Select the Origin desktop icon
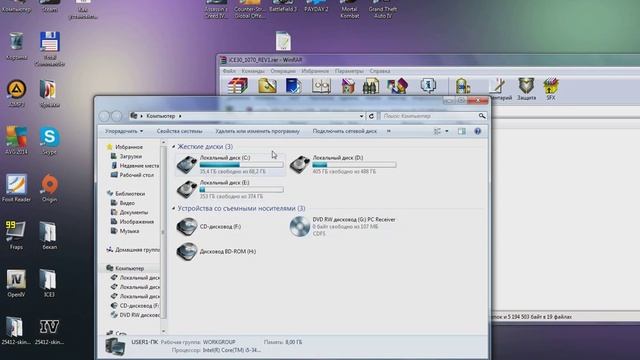Screen dimensions: 640x360 pyautogui.click(x=49, y=188)
